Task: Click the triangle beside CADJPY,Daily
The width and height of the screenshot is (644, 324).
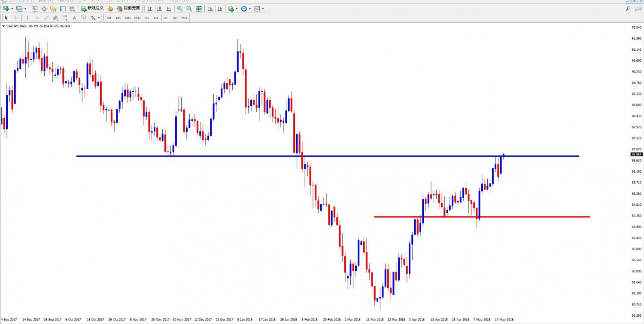Action: (4, 26)
